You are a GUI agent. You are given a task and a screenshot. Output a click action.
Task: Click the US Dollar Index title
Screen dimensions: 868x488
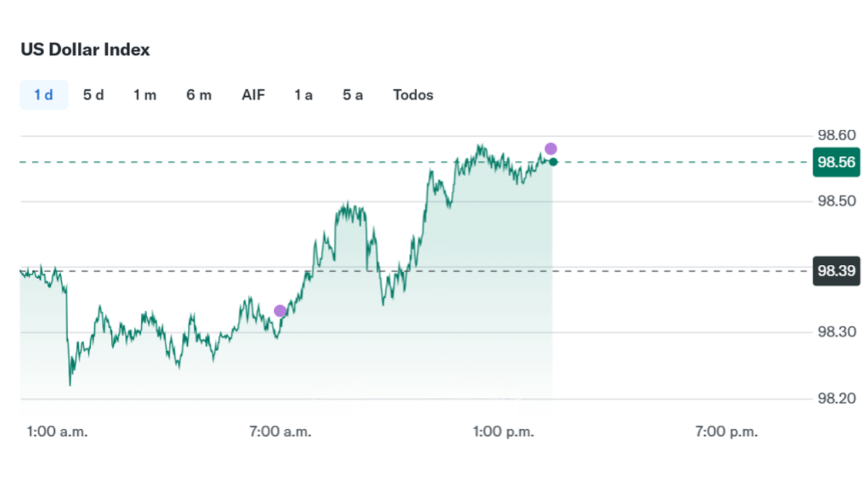tap(85, 49)
